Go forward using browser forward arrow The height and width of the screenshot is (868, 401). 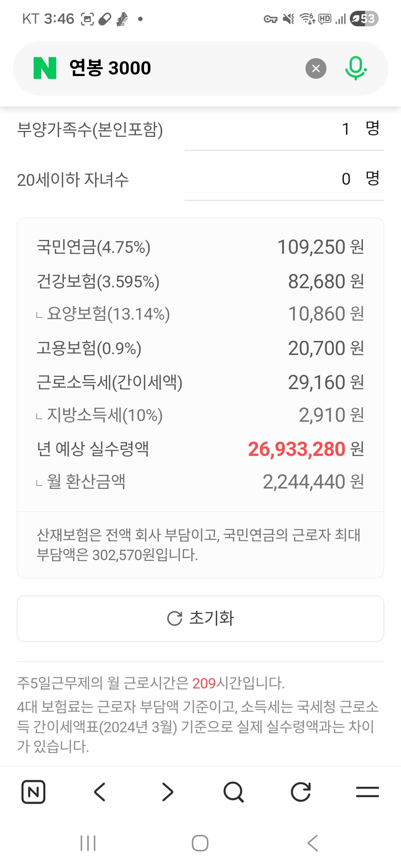[x=167, y=792]
